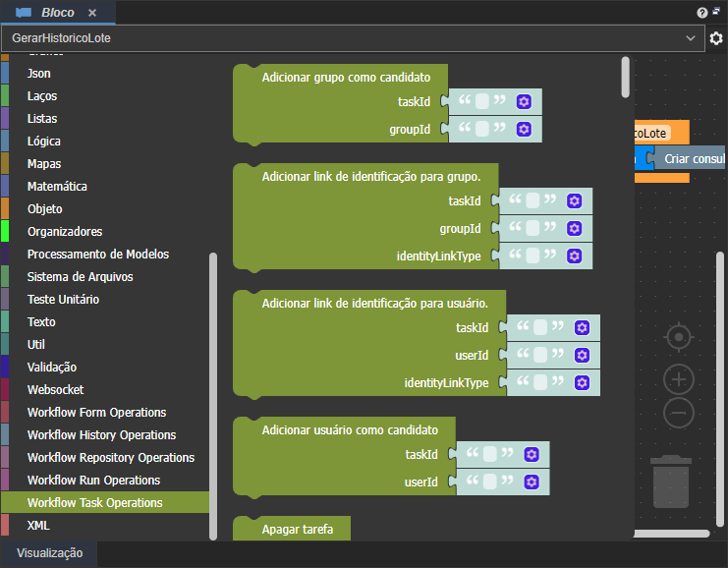Click identityLinkType text field in link para usuário block

pos(540,382)
